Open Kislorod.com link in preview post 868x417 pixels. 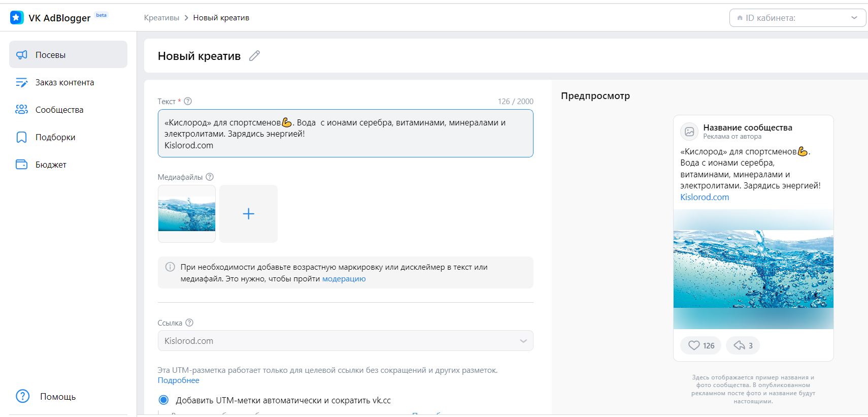tap(705, 197)
